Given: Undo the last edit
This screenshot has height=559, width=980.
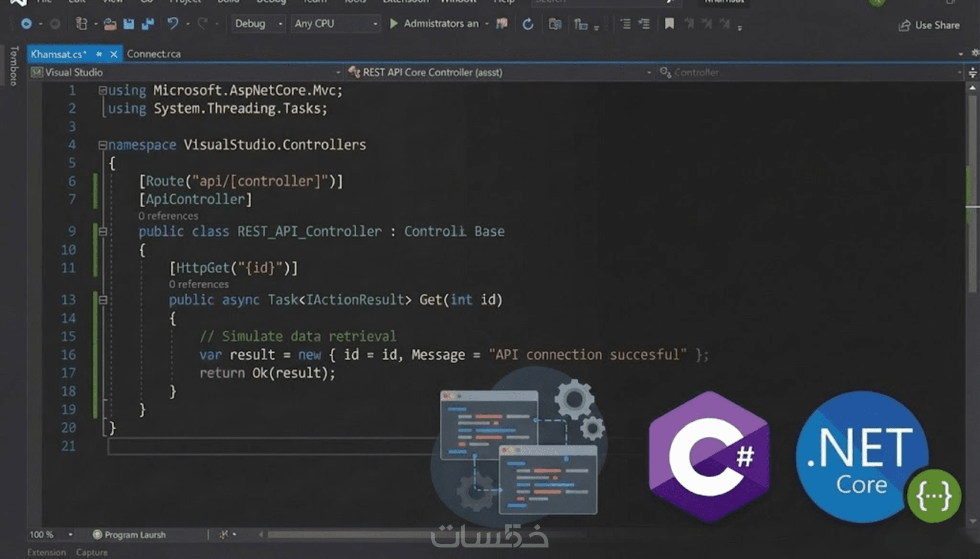Looking at the screenshot, I should [172, 24].
